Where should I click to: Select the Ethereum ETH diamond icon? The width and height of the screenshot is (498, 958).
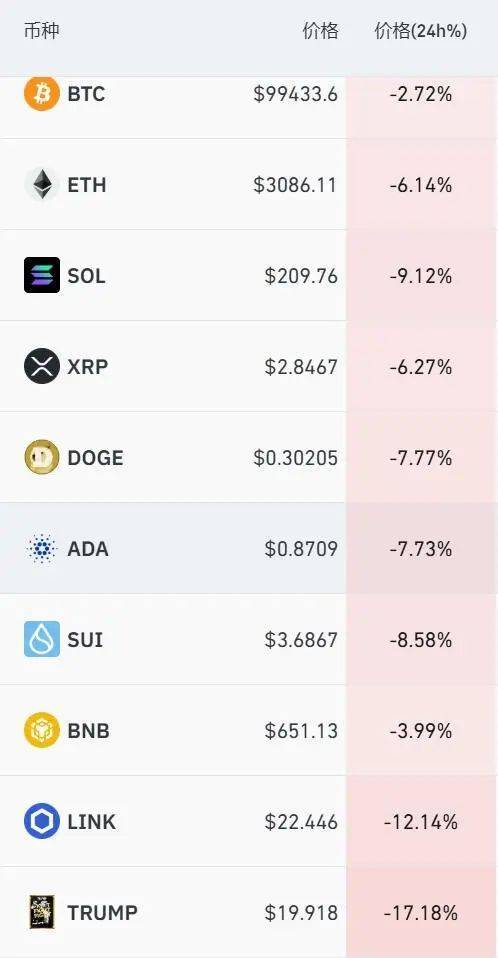coord(42,185)
